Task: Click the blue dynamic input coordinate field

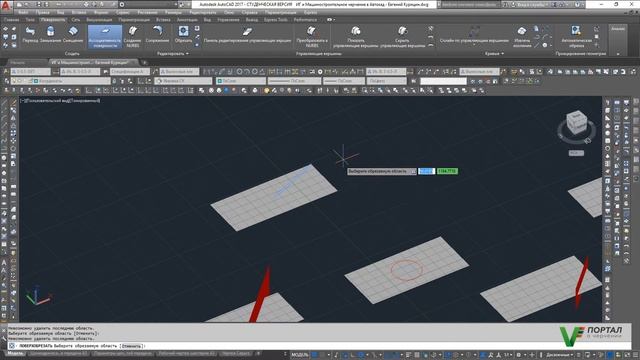Action: tap(427, 171)
